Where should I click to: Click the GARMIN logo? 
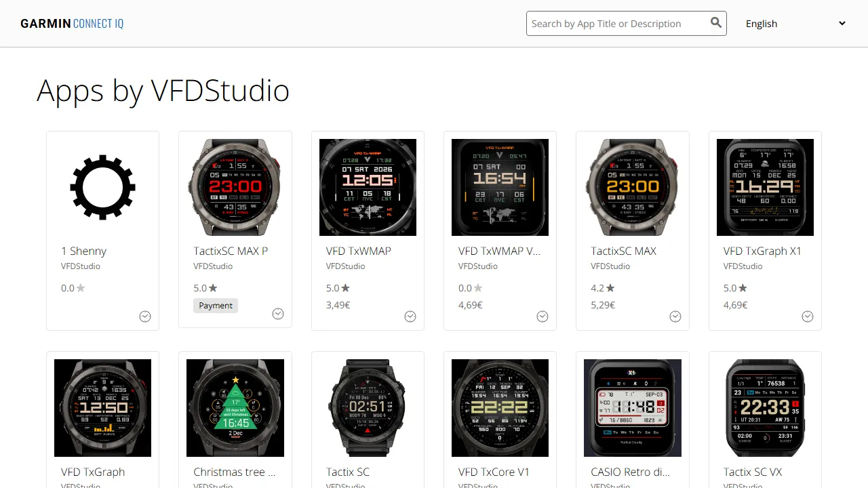point(45,23)
